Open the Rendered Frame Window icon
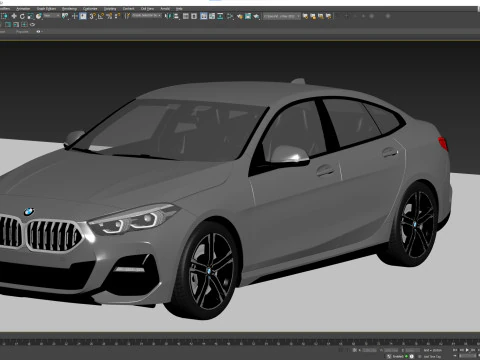480x360 pixels. point(248,16)
